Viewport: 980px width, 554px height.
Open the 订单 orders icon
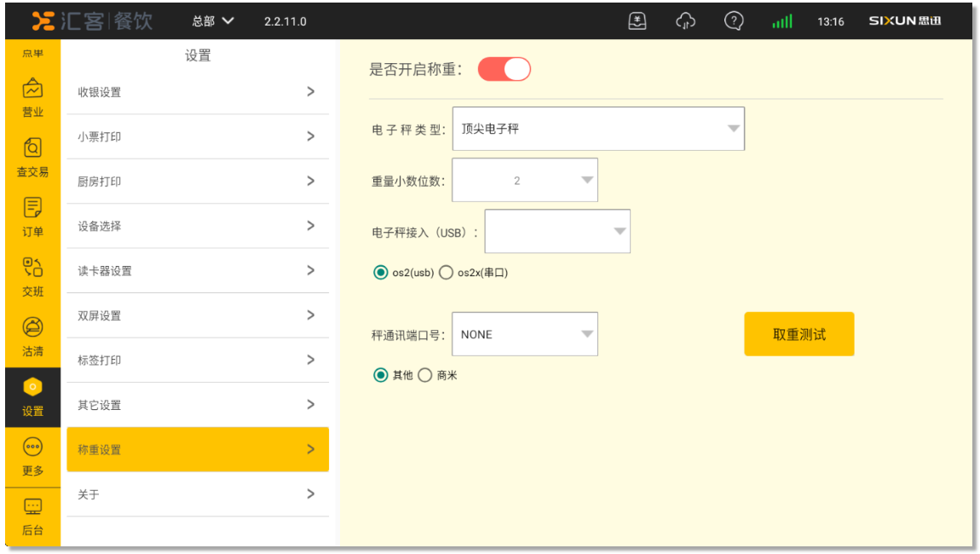pos(32,208)
